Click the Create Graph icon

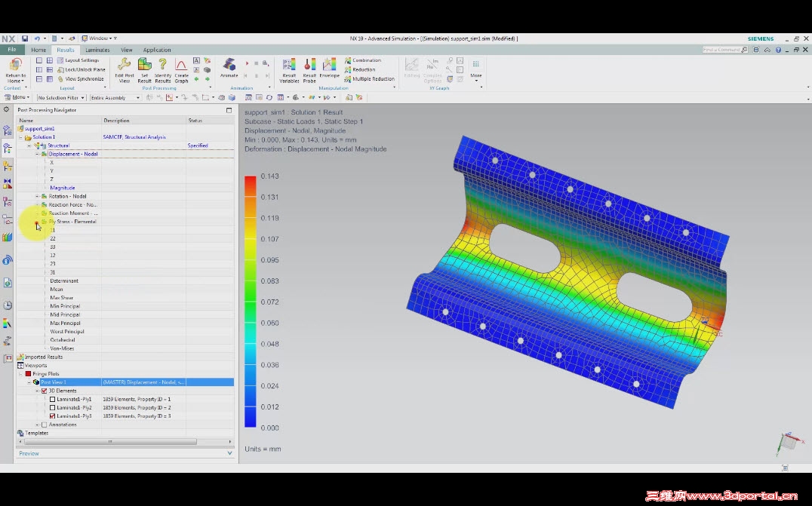point(181,70)
